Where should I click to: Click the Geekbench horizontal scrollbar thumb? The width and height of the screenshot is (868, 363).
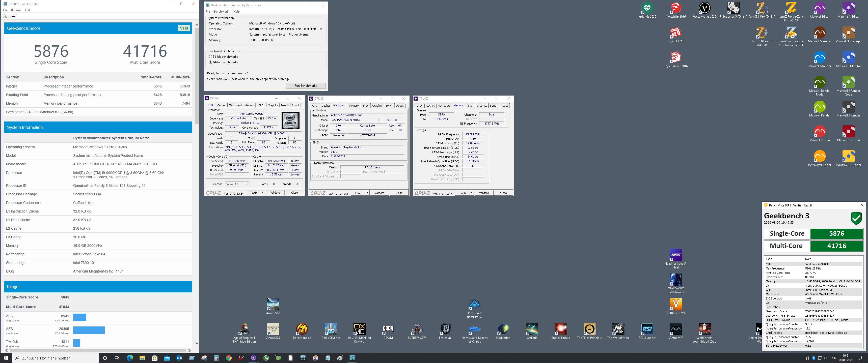pos(97,351)
